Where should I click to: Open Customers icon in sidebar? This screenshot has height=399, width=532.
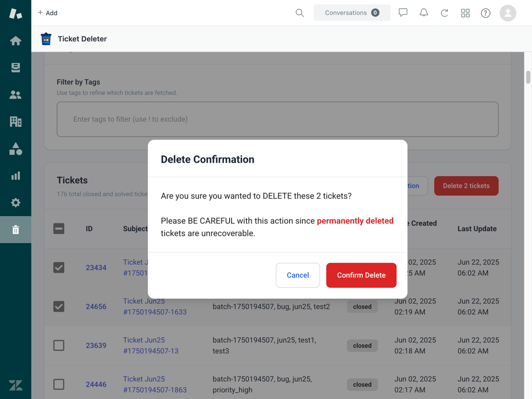16,95
